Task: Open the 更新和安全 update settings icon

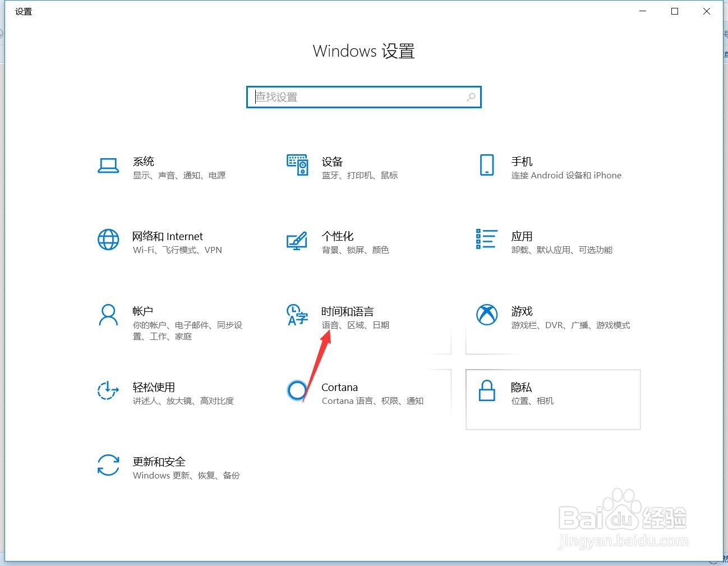Action: click(109, 466)
